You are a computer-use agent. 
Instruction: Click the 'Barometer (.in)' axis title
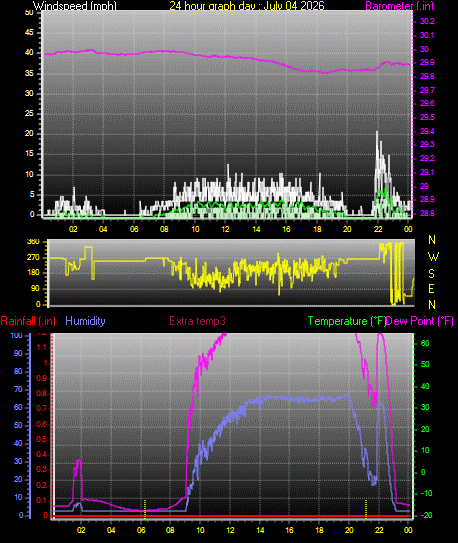tap(399, 6)
